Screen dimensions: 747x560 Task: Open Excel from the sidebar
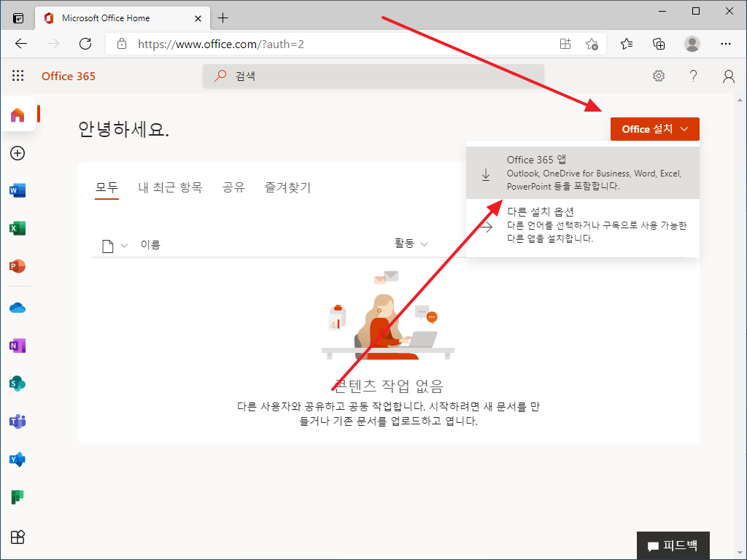click(18, 228)
